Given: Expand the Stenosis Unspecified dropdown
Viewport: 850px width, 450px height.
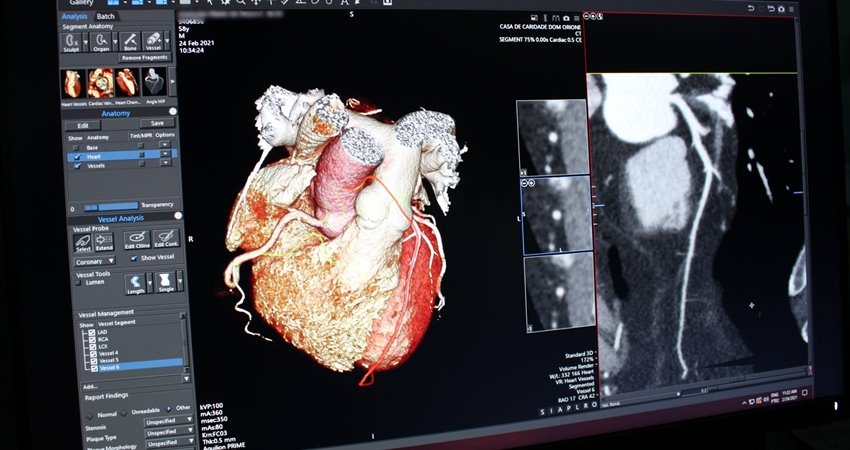Looking at the screenshot, I should point(169,421).
